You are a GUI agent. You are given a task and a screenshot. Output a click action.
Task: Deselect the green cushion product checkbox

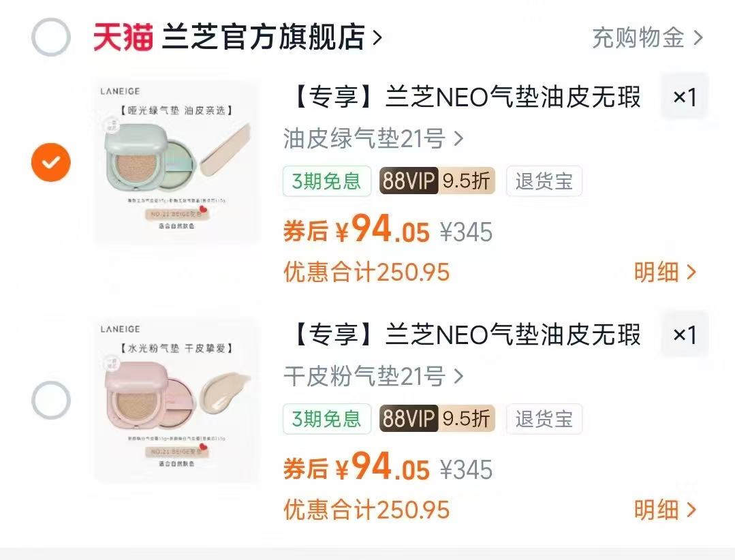tap(50, 162)
